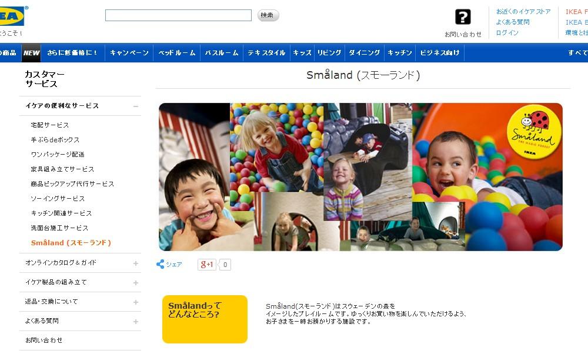Screen dimensions: 588x364
Task: Expand よくある質問 sidebar section
Action: (x=136, y=322)
